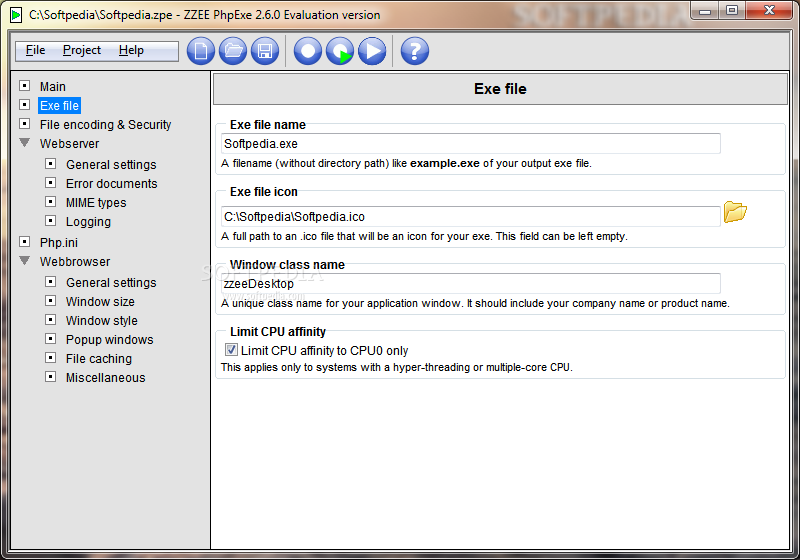Image resolution: width=800 pixels, height=560 pixels.
Task: Click the hyper-threading note text
Action: [396, 367]
